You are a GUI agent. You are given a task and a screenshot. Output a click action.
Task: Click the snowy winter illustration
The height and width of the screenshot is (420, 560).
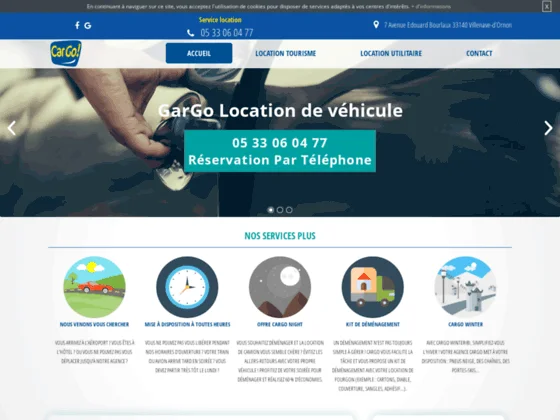coord(465,287)
